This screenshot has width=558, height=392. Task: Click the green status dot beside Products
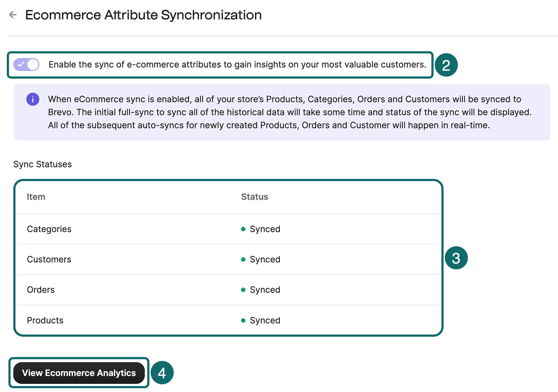point(243,320)
